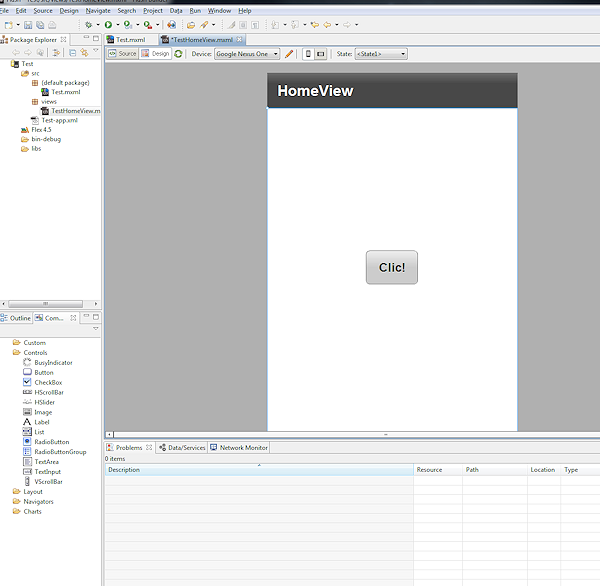Screen dimensions: 600x586
Task: Select the CheckBox component in Controls
Action: click(x=48, y=382)
